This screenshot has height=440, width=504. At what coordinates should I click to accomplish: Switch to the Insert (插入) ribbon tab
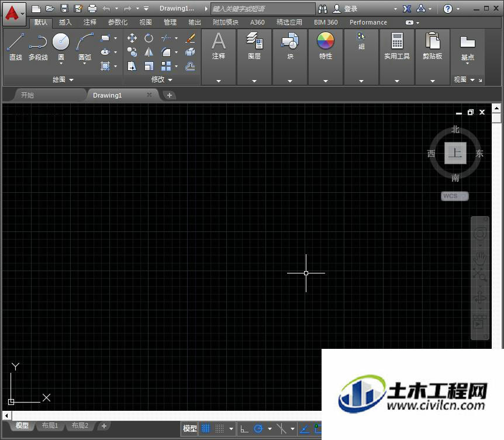coord(65,22)
